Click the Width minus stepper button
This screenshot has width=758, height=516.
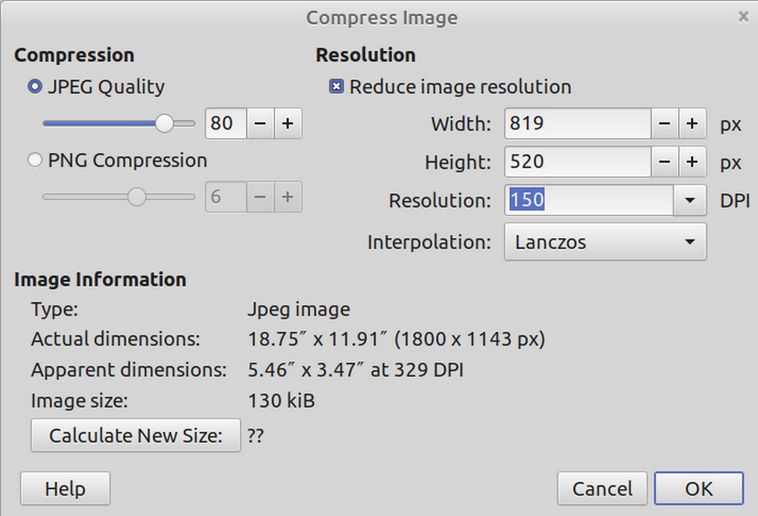(665, 125)
